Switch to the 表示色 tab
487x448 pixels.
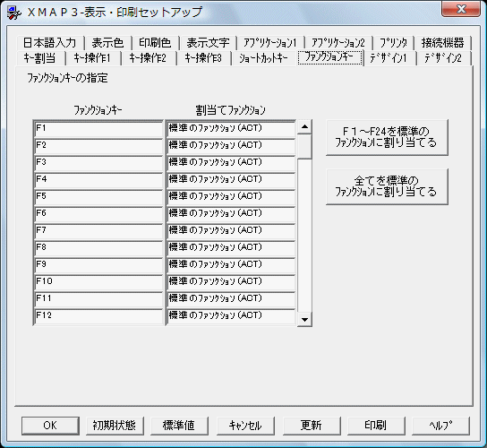point(107,43)
